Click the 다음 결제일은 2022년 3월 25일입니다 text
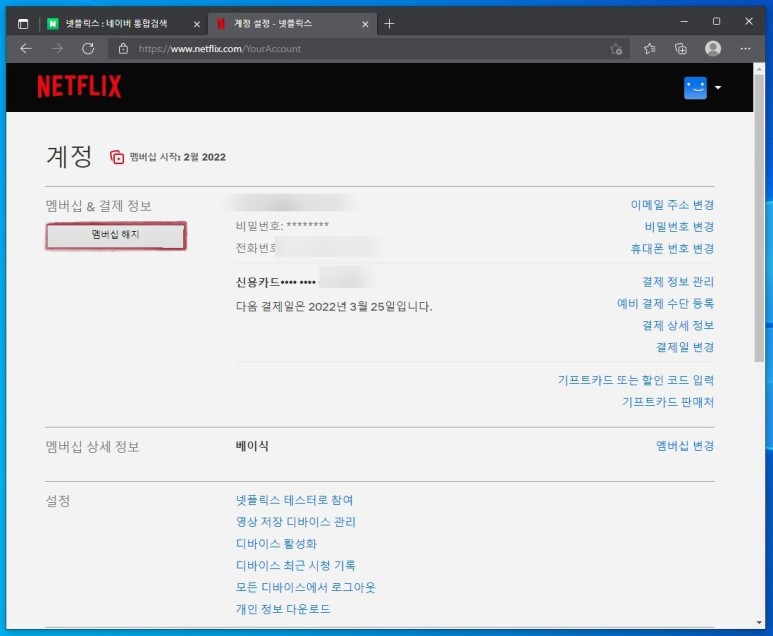Viewport: 773px width, 636px height. (334, 307)
